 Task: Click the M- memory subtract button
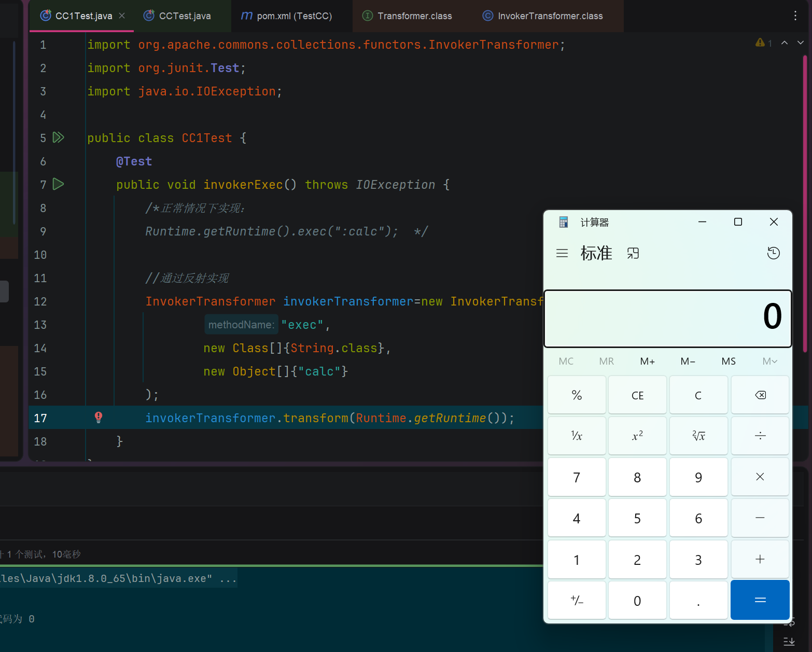pos(688,361)
